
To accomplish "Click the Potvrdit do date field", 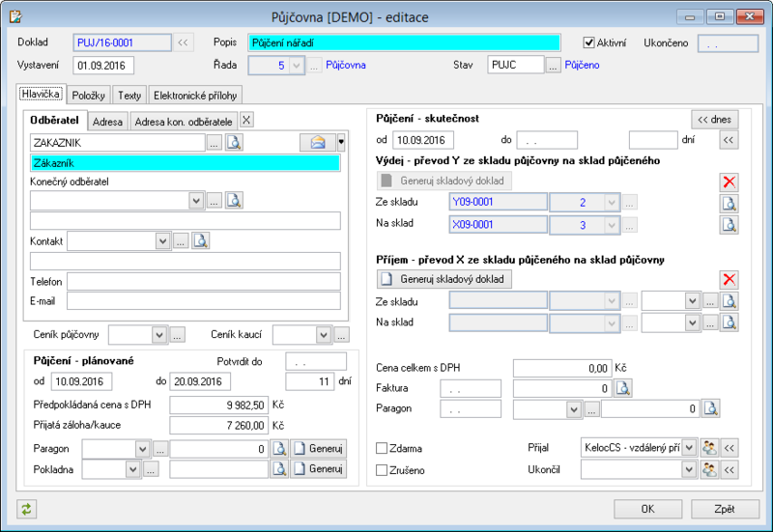I will pos(316,362).
